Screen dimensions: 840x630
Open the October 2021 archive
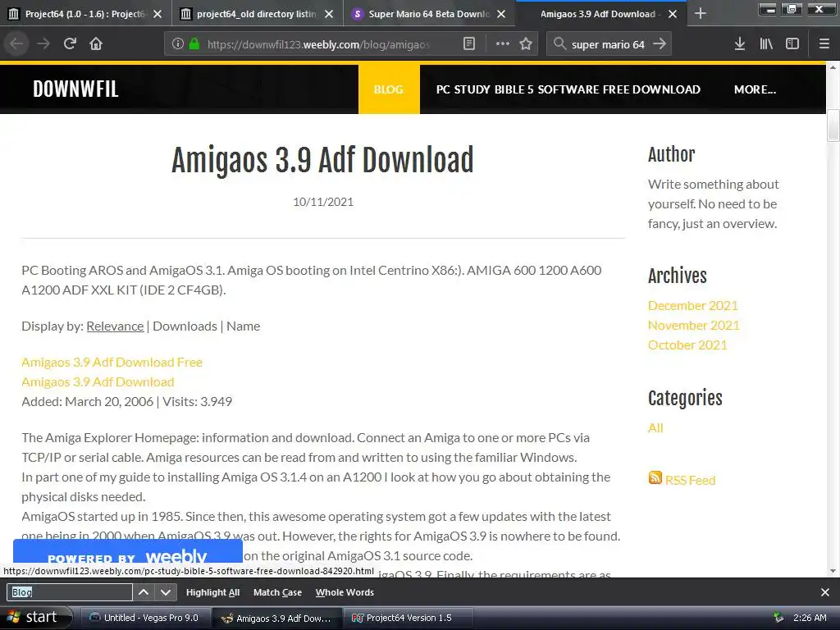(x=687, y=345)
